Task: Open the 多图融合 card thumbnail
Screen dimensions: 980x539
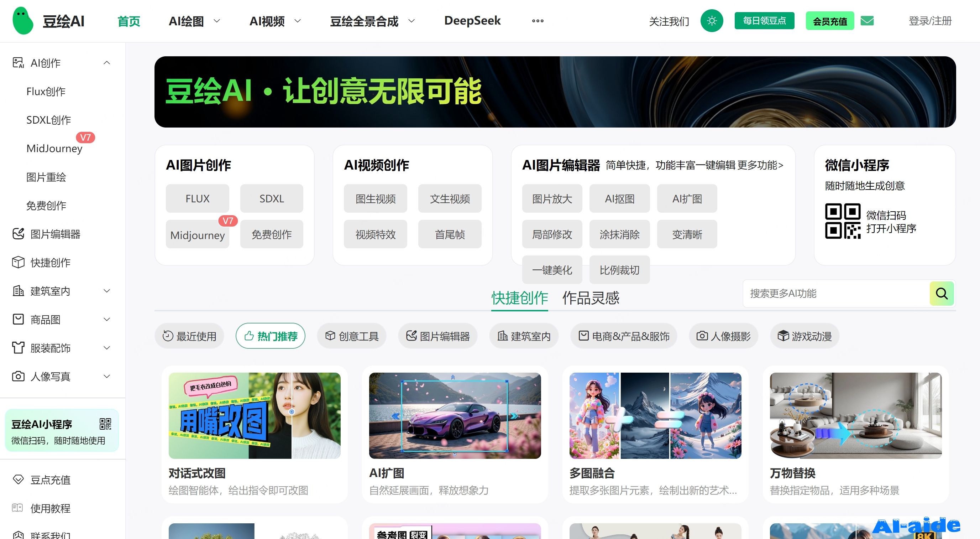Action: pyautogui.click(x=655, y=415)
